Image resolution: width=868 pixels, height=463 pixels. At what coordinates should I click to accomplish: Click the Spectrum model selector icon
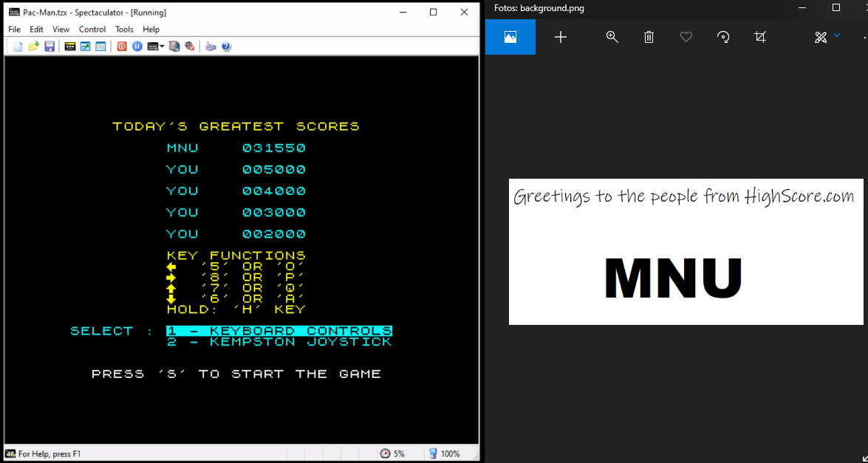(x=153, y=47)
